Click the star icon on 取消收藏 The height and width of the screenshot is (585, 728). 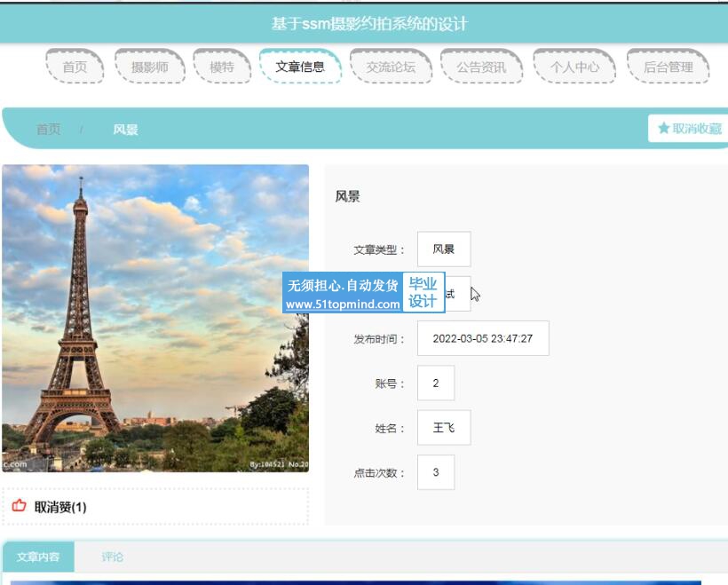[x=663, y=129]
